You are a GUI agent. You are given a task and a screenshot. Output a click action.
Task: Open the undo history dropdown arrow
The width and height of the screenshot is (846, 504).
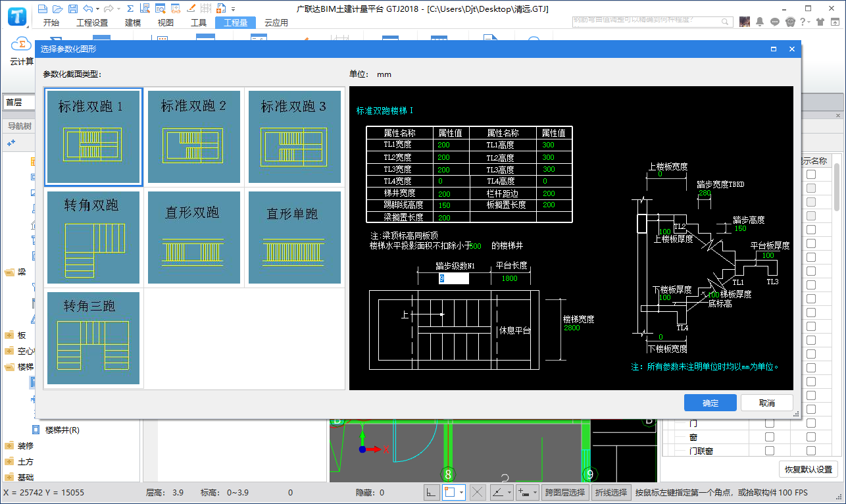click(x=97, y=9)
